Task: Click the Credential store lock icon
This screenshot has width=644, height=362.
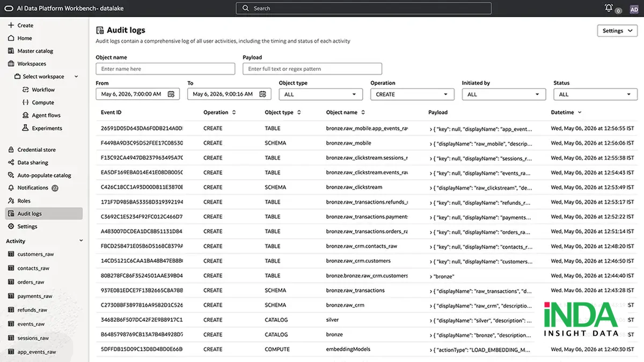Action: (x=11, y=150)
